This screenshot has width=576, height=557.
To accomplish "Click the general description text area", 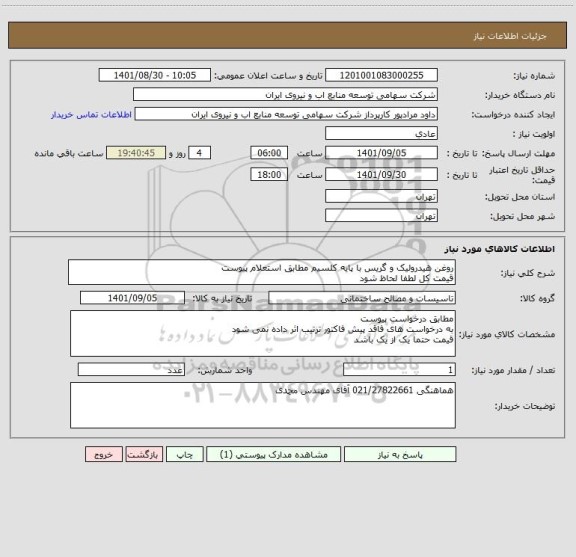I will (x=262, y=272).
